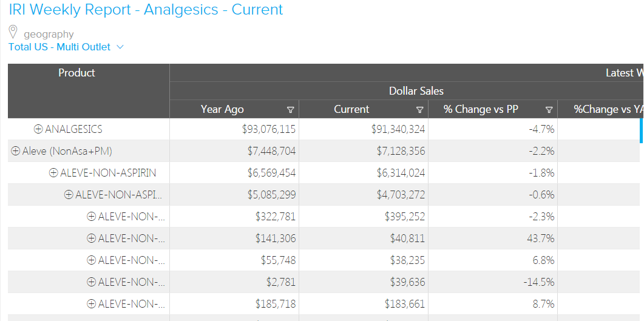The width and height of the screenshot is (644, 321).
Task: Open the Total US - Multi Outlet dropdown
Action: point(120,47)
